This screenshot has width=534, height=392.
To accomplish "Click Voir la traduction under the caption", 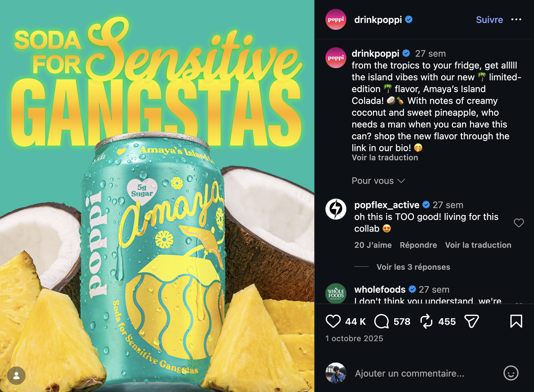I will point(385,158).
